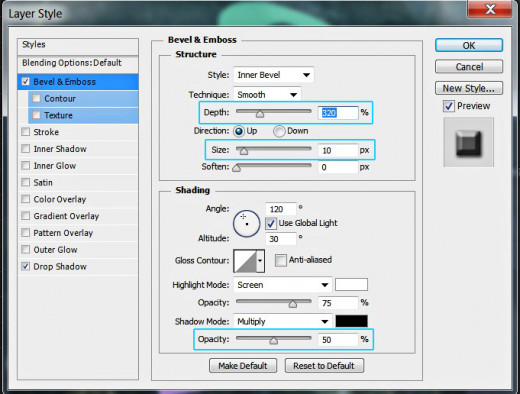Click the Gloss Contour thumbnail
Viewport: 520px width, 394px height.
tap(245, 261)
